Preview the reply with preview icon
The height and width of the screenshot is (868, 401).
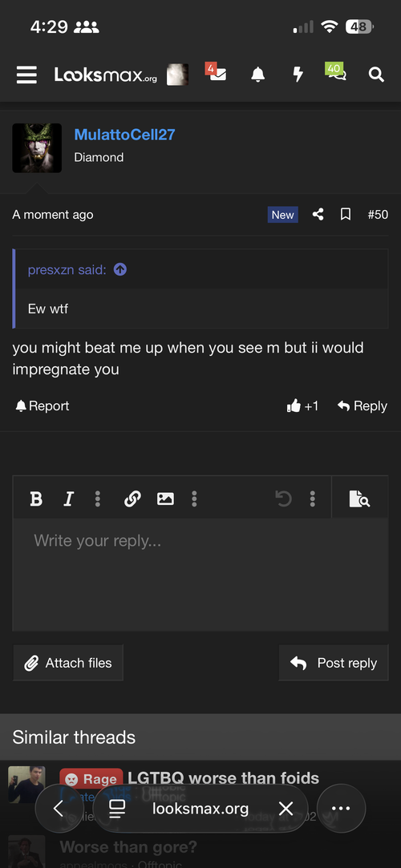(359, 499)
